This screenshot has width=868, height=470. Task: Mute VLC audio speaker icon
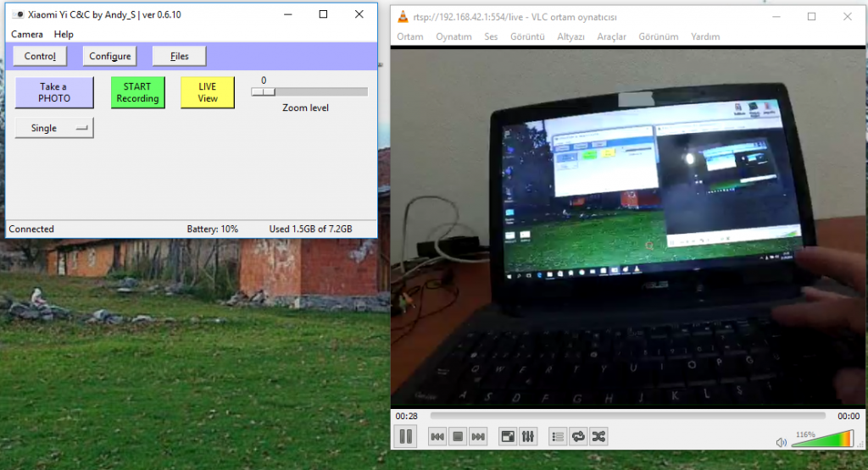coord(781,442)
